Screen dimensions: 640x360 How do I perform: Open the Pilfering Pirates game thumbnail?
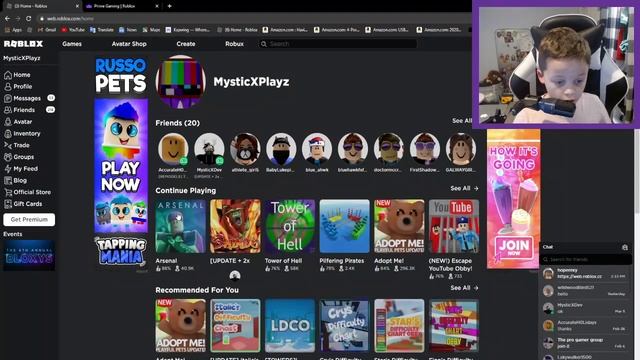[344, 227]
